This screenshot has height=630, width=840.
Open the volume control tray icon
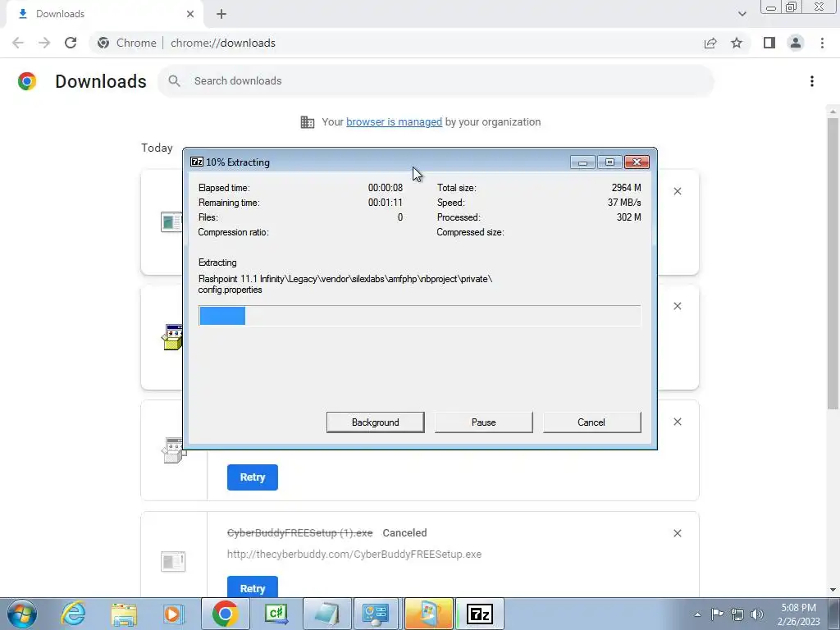pyautogui.click(x=757, y=614)
